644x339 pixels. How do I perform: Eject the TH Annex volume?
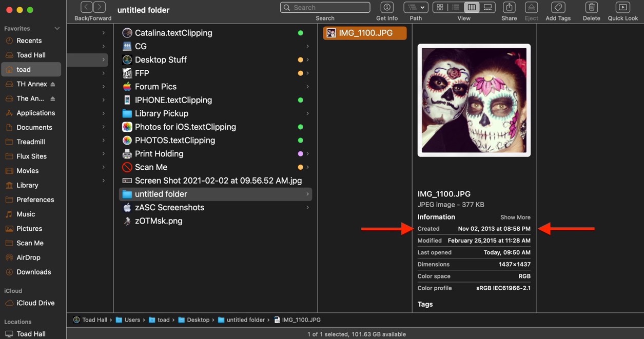[x=53, y=84]
